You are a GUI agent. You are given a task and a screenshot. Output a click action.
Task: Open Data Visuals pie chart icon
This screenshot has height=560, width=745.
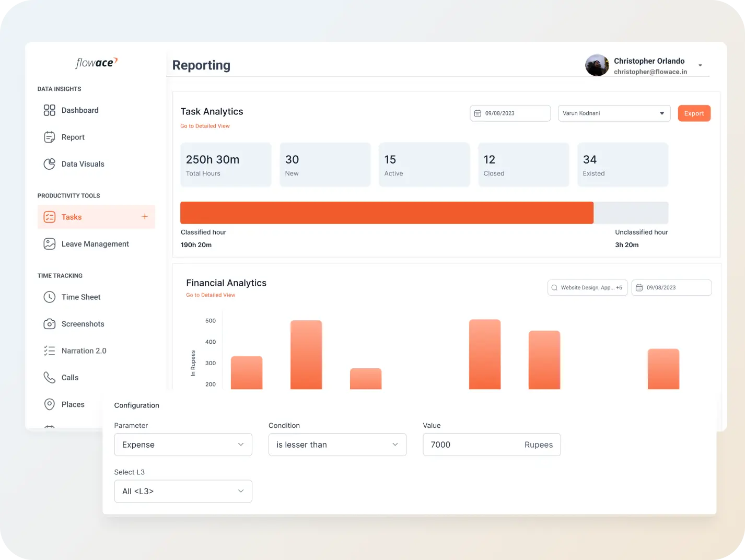50,164
